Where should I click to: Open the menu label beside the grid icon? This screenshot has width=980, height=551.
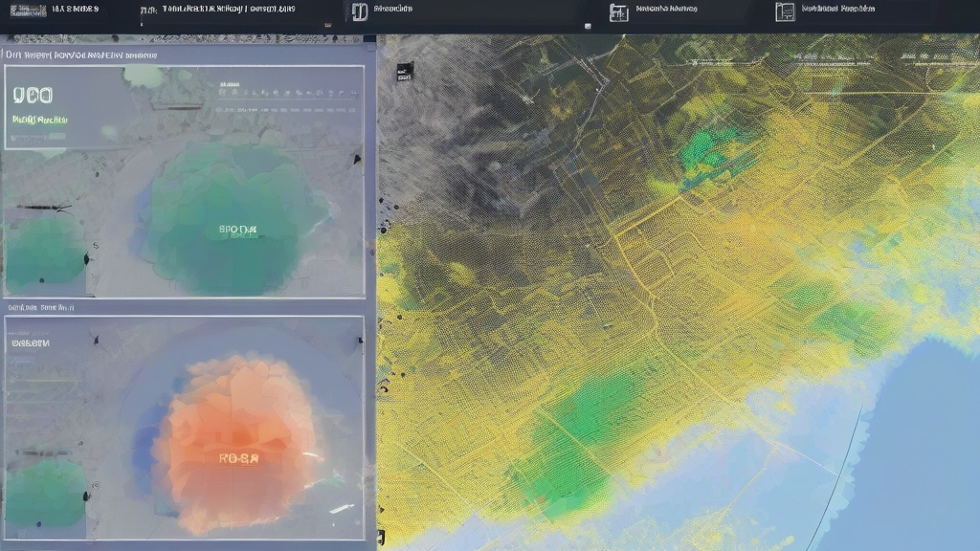[666, 9]
